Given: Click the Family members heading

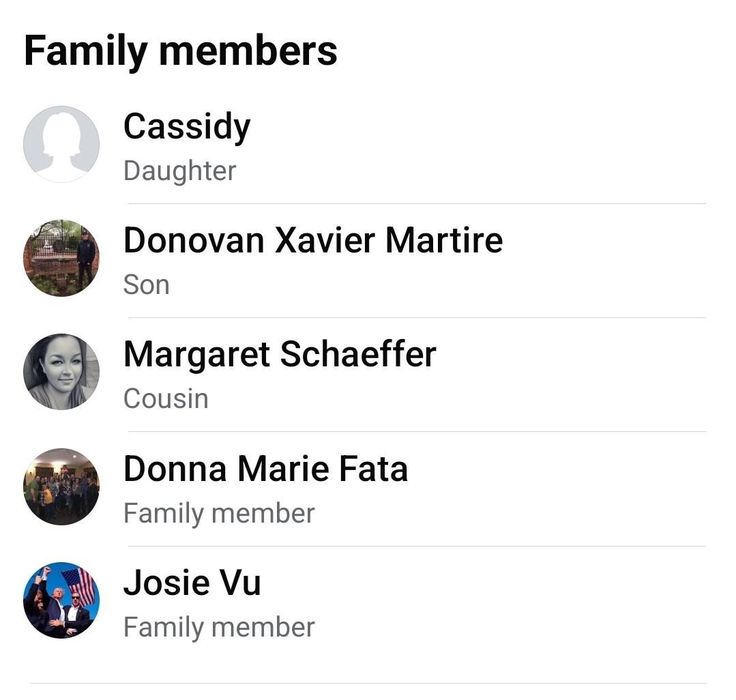Looking at the screenshot, I should (x=181, y=51).
